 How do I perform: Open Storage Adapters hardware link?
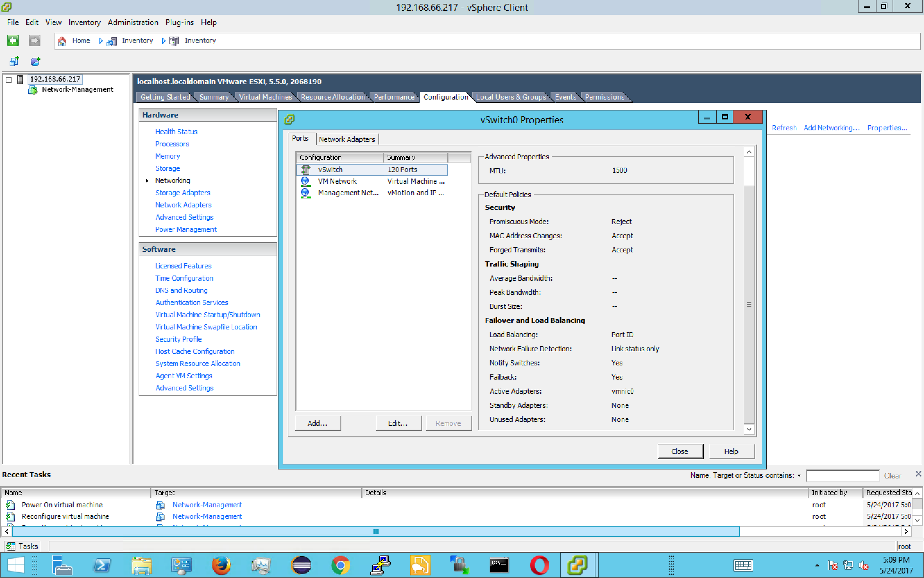click(x=183, y=193)
